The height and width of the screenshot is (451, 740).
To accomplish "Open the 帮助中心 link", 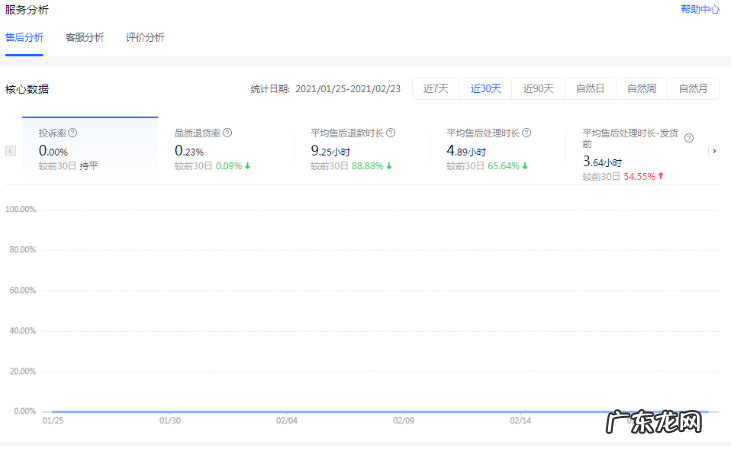I will 699,9.
